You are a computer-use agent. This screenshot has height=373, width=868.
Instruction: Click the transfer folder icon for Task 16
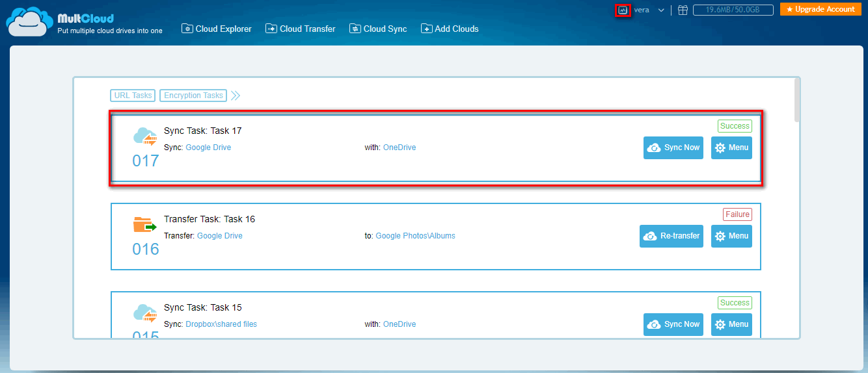(x=146, y=225)
